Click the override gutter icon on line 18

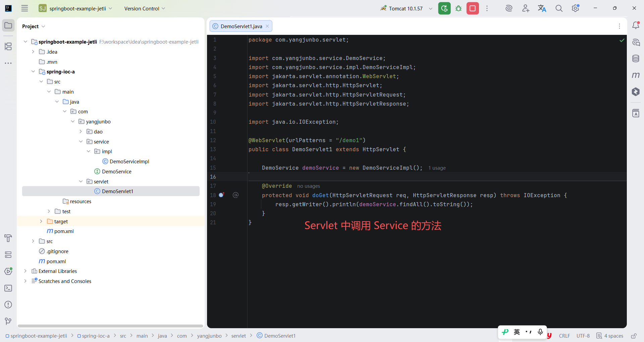221,195
